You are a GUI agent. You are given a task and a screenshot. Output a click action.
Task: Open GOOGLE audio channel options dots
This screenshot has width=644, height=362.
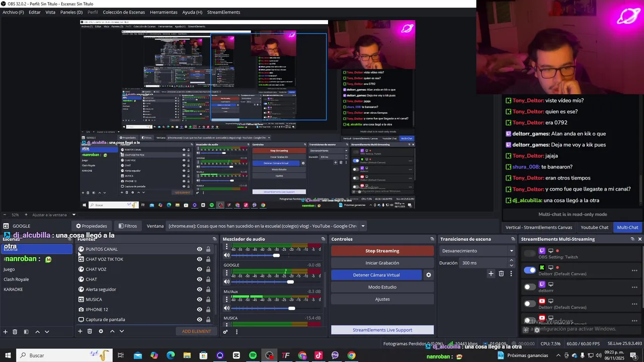[x=226, y=273]
